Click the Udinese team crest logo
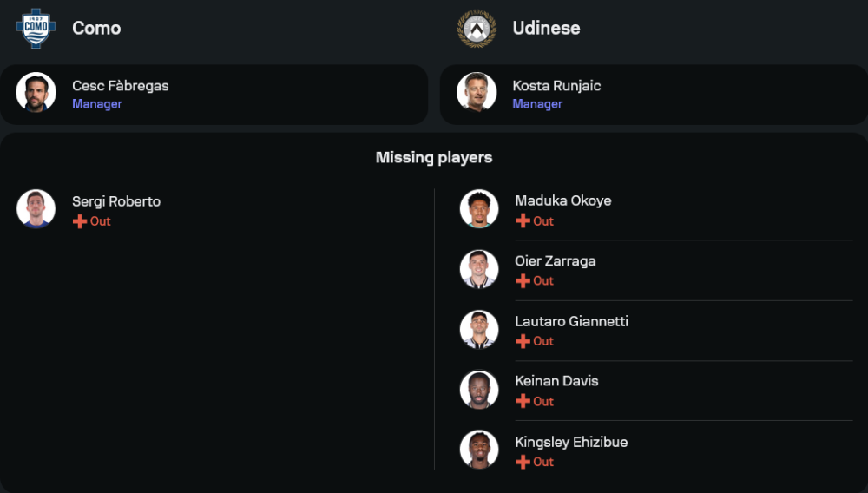 [x=477, y=28]
